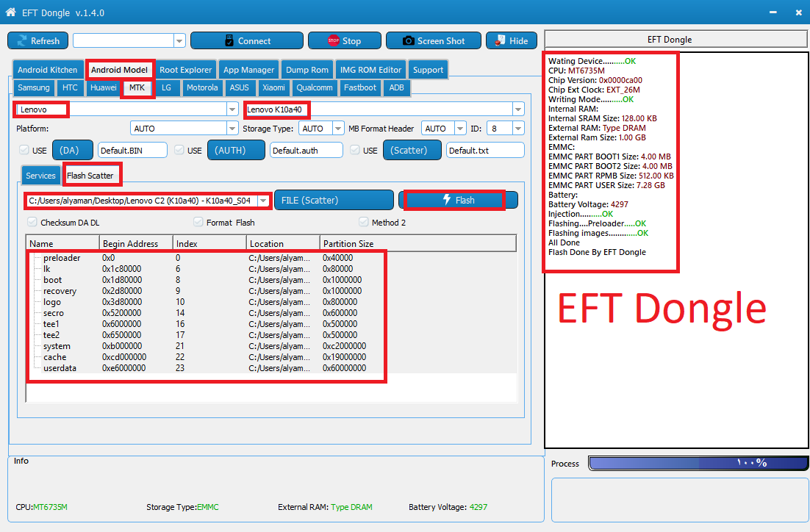The image size is (810, 532).
Task: Open the port dropdown next to Refresh
Action: click(179, 41)
